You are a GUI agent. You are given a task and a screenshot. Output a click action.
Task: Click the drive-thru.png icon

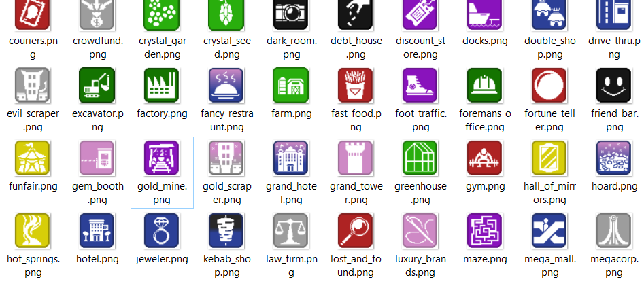(614, 14)
